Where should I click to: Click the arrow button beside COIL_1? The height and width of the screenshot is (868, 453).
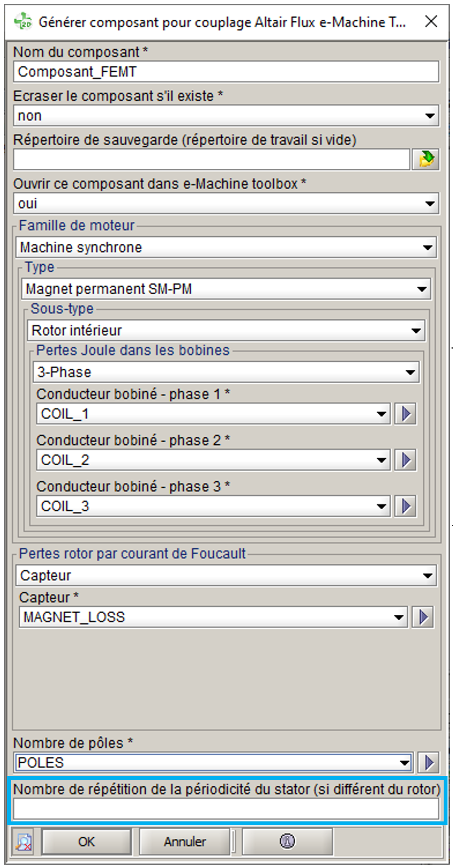tap(406, 414)
